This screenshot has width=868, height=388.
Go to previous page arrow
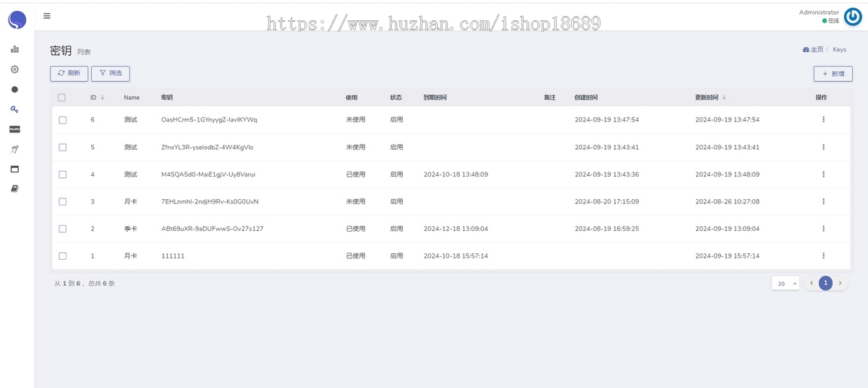[x=812, y=283]
